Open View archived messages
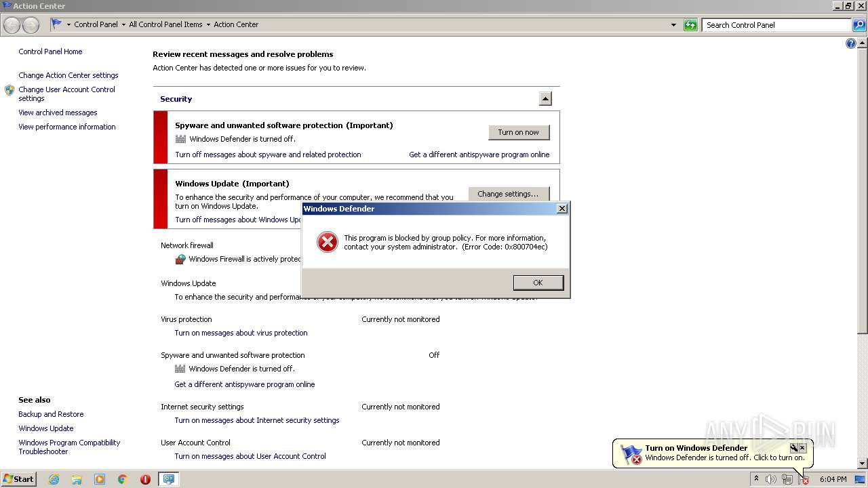The height and width of the screenshot is (488, 868). point(58,113)
